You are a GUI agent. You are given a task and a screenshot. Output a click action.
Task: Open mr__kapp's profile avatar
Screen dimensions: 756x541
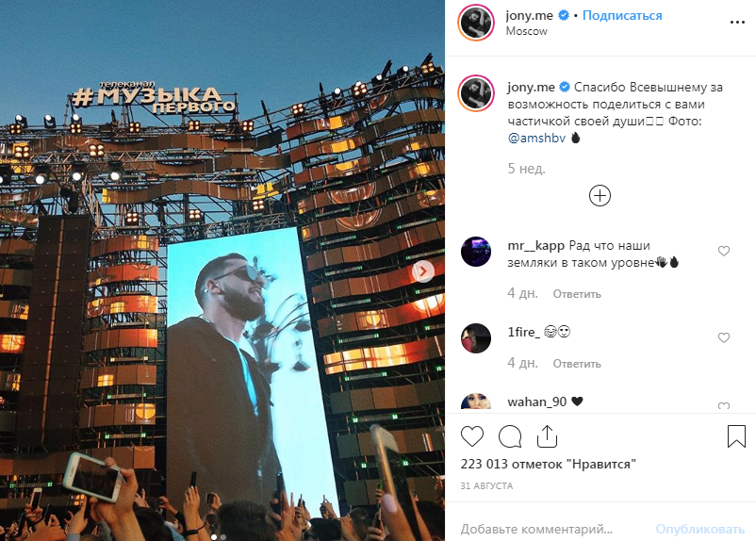(476, 252)
